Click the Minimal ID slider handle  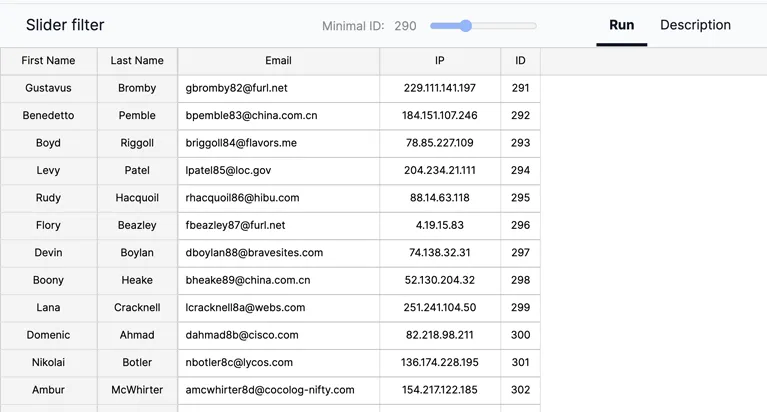465,26
